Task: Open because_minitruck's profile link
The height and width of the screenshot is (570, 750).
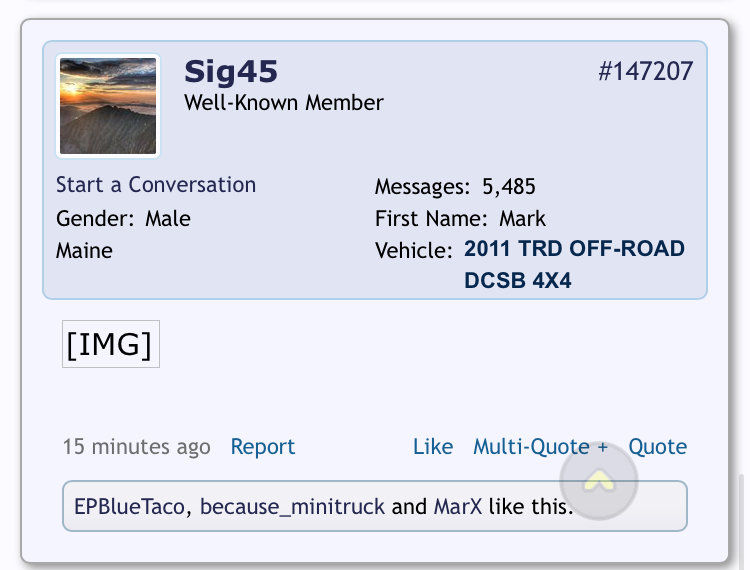Action: [292, 506]
